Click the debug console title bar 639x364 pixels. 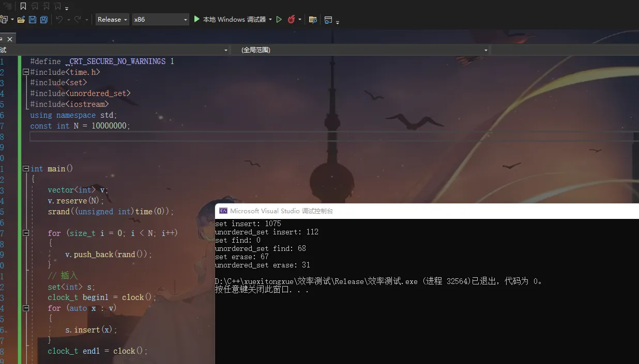(427, 211)
